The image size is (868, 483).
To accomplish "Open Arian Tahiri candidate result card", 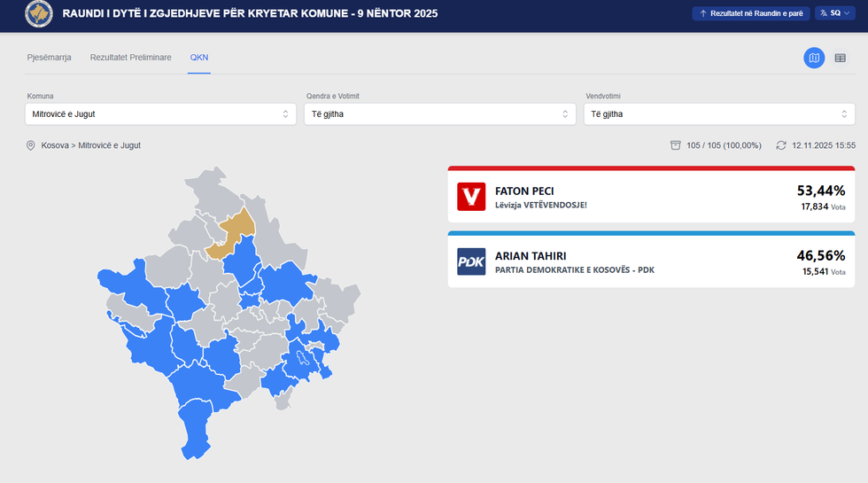I will click(651, 261).
